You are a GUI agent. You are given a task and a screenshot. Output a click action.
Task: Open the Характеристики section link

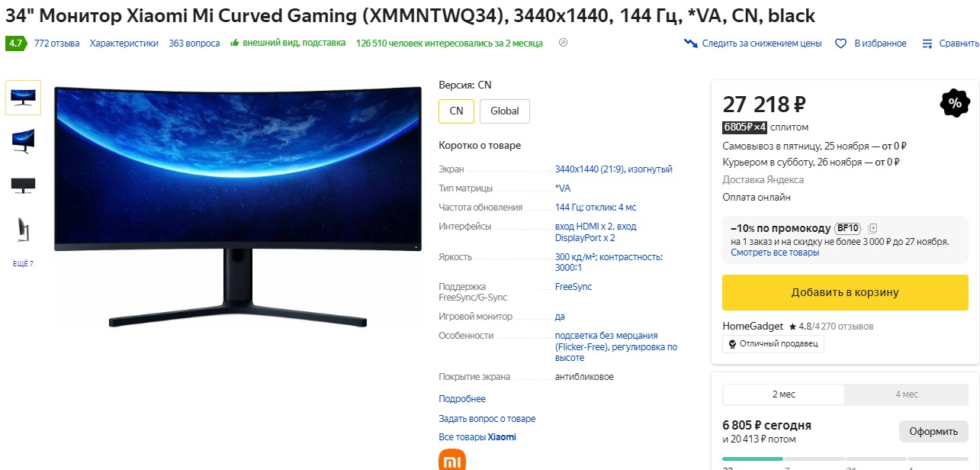[124, 43]
